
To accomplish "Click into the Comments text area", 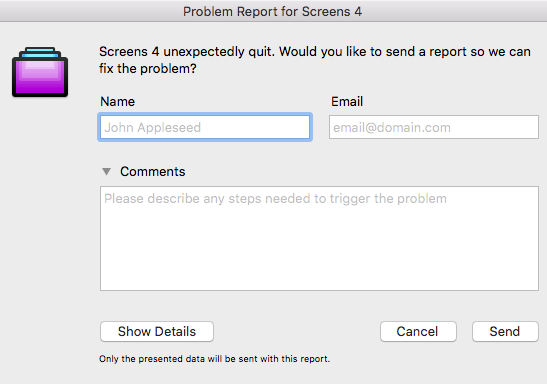I will 319,238.
